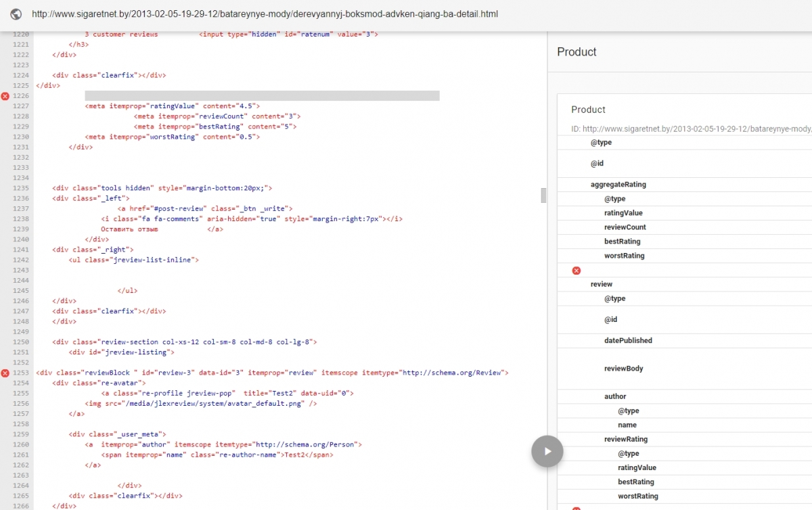Select the highlighted gray line 1226 in code
Viewport: 812px width, 510px height.
[262, 96]
